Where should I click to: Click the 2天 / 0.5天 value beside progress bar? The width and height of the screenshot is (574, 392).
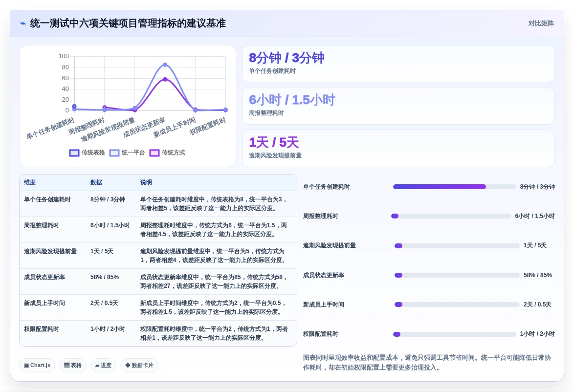click(537, 305)
